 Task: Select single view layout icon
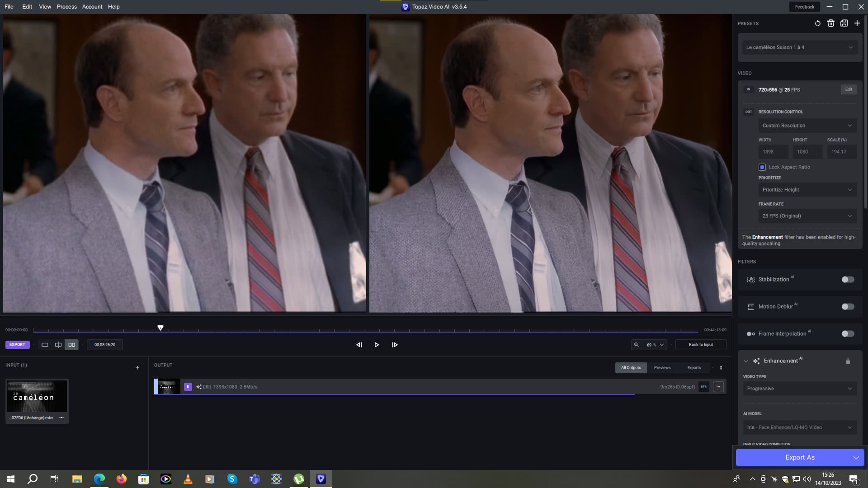coord(45,345)
